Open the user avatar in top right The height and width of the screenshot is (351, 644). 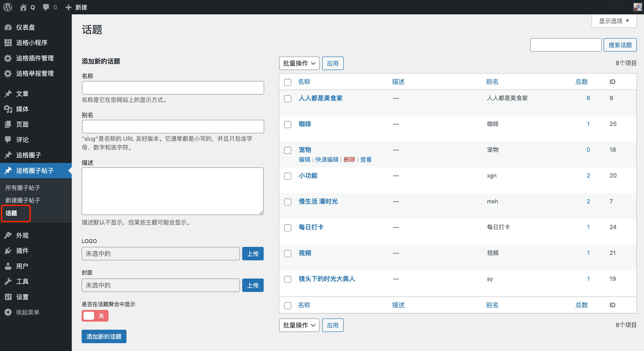(637, 7)
